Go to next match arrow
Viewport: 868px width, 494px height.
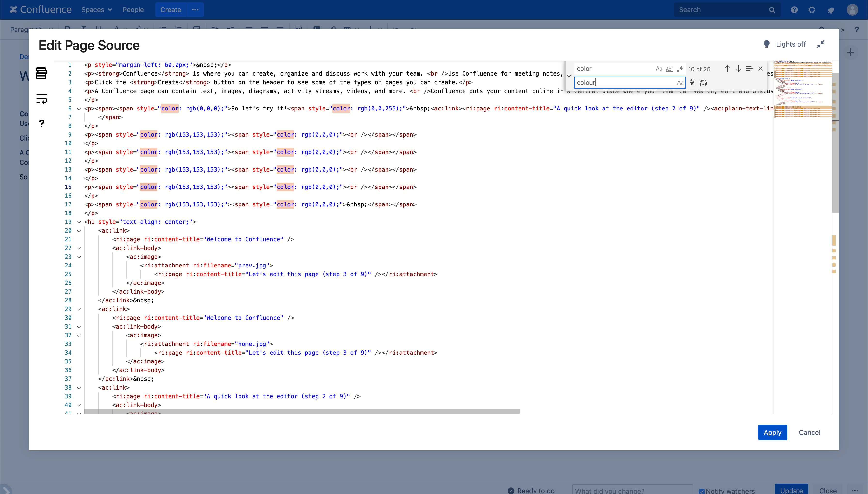click(738, 69)
